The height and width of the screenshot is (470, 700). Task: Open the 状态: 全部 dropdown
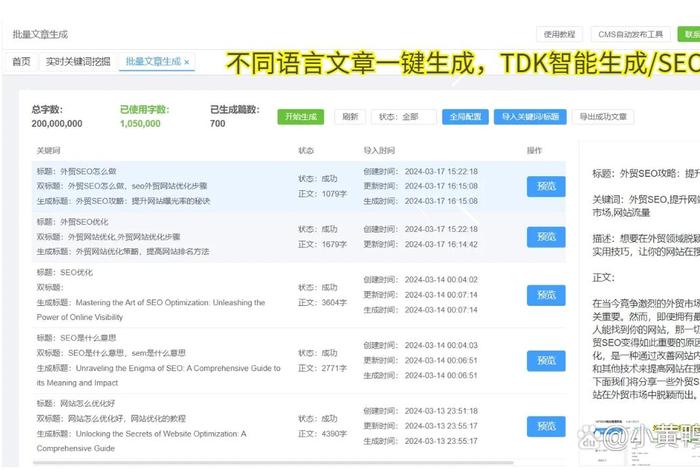click(x=404, y=116)
